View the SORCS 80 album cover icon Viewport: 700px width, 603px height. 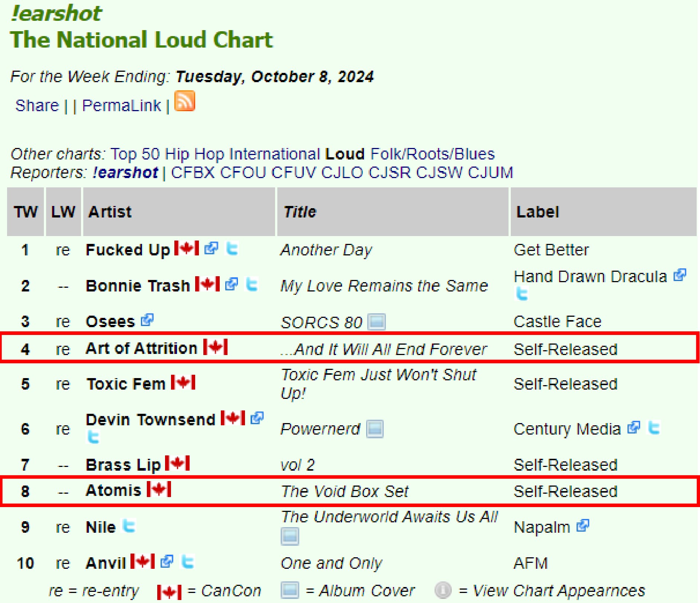click(376, 322)
